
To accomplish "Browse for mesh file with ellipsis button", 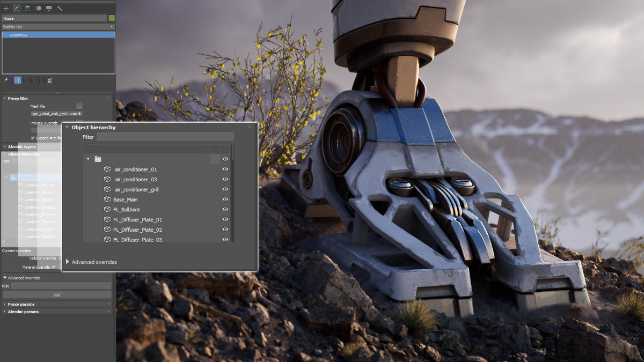I will click(79, 106).
